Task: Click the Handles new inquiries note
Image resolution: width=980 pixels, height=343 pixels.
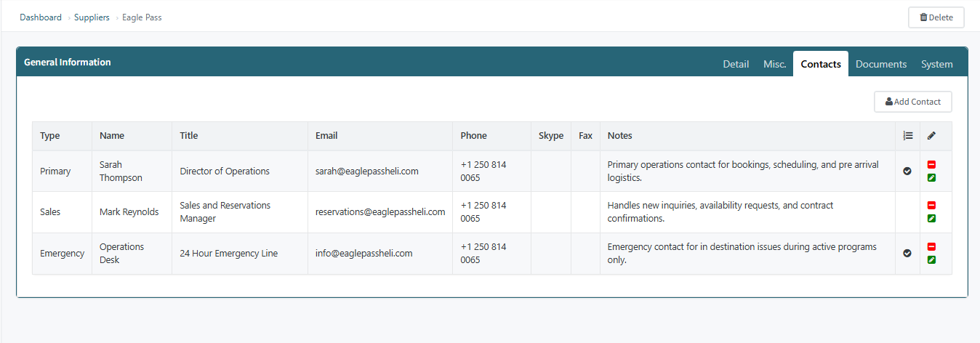Action: click(720, 212)
